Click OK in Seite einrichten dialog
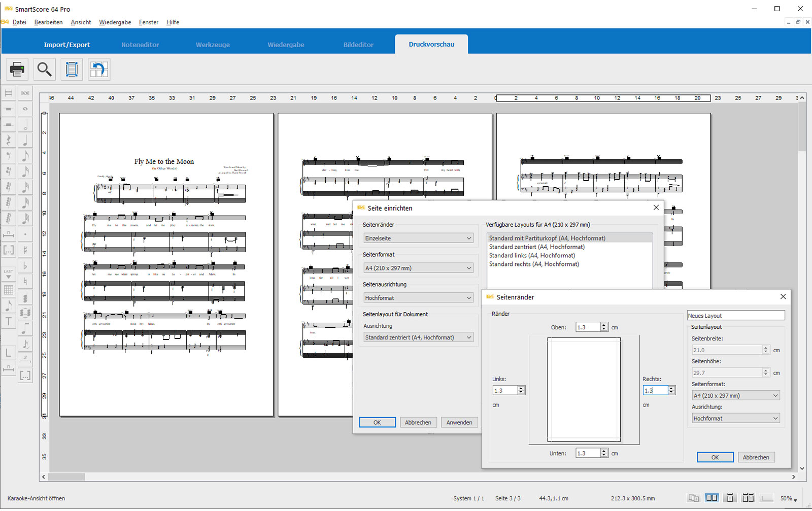This screenshot has width=812, height=511. [x=377, y=422]
